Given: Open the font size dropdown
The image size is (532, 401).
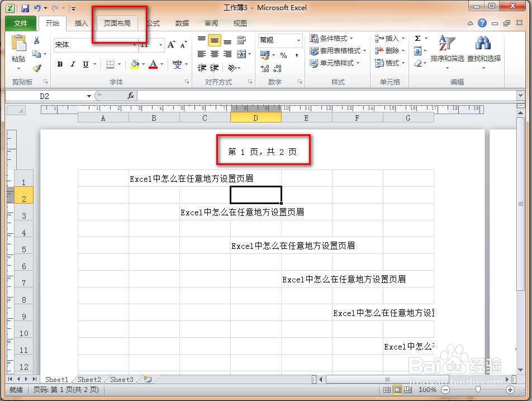Looking at the screenshot, I should point(161,45).
